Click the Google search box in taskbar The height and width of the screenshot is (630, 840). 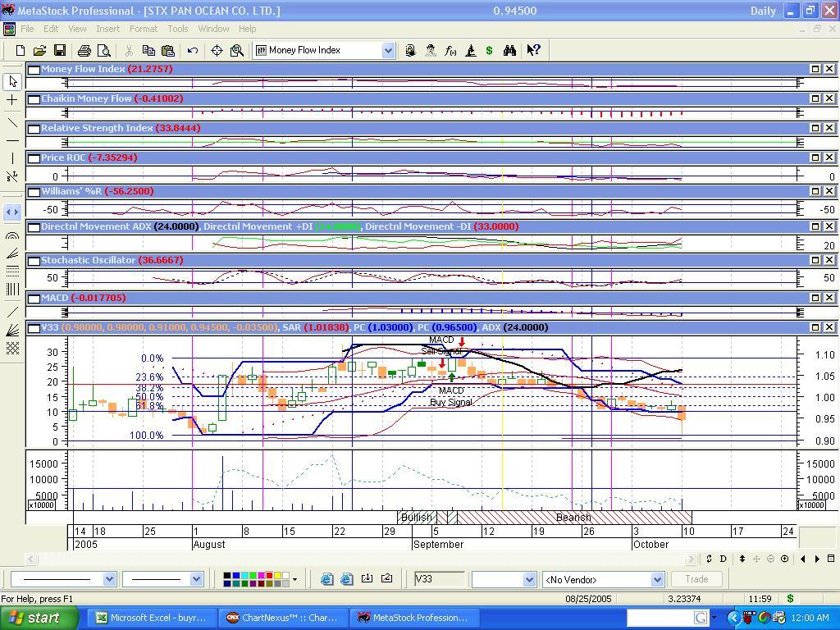pos(667,618)
